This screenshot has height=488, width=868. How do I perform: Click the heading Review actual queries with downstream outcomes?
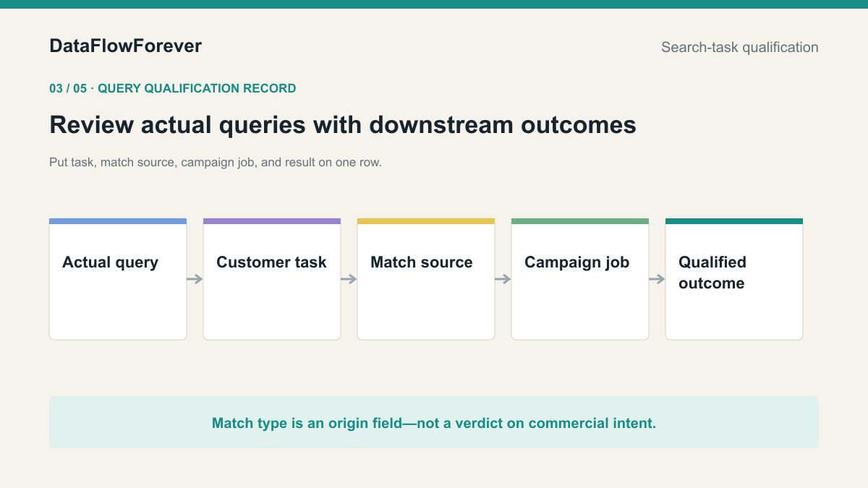(x=343, y=125)
